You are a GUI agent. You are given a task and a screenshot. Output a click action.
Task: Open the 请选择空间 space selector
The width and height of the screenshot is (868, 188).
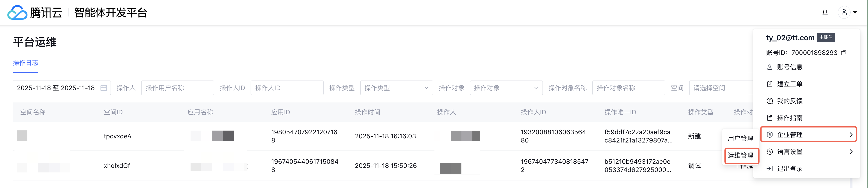coord(721,88)
